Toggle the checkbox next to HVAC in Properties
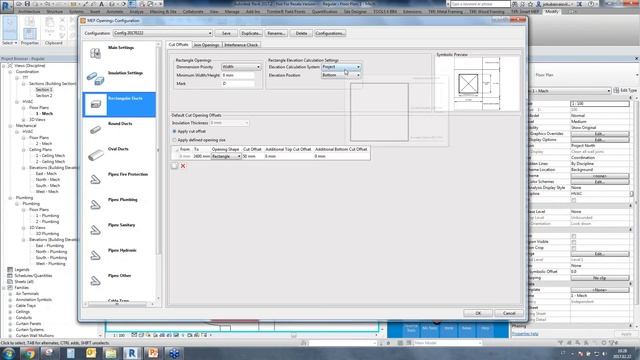Image resolution: width=640 pixels, height=360 pixels. click(573, 200)
